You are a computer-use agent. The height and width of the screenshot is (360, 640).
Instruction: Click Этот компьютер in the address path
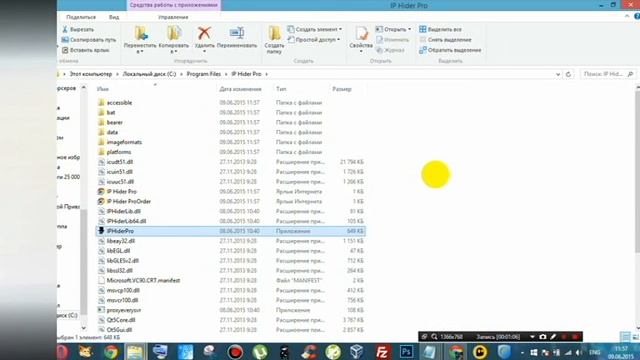[x=91, y=74]
